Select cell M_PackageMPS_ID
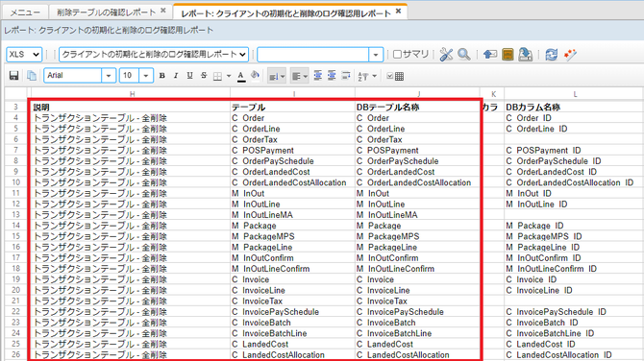Viewport: 644px width, 361px height. pyautogui.click(x=575, y=236)
